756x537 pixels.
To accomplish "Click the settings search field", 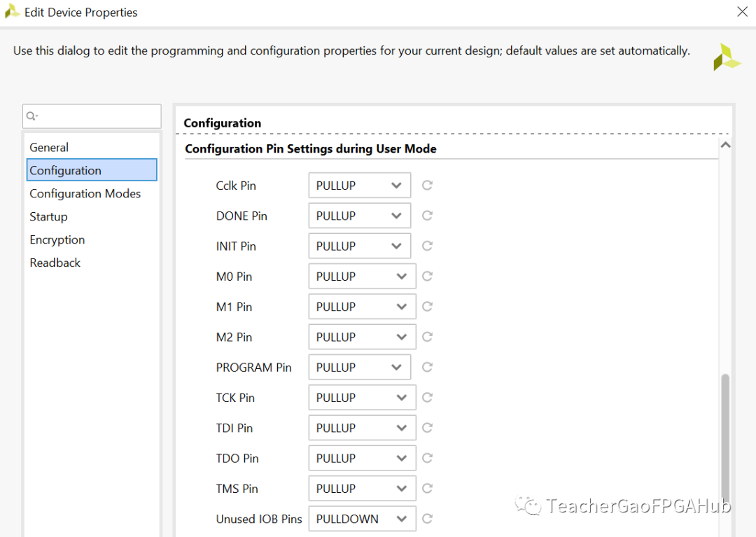I will (x=92, y=116).
